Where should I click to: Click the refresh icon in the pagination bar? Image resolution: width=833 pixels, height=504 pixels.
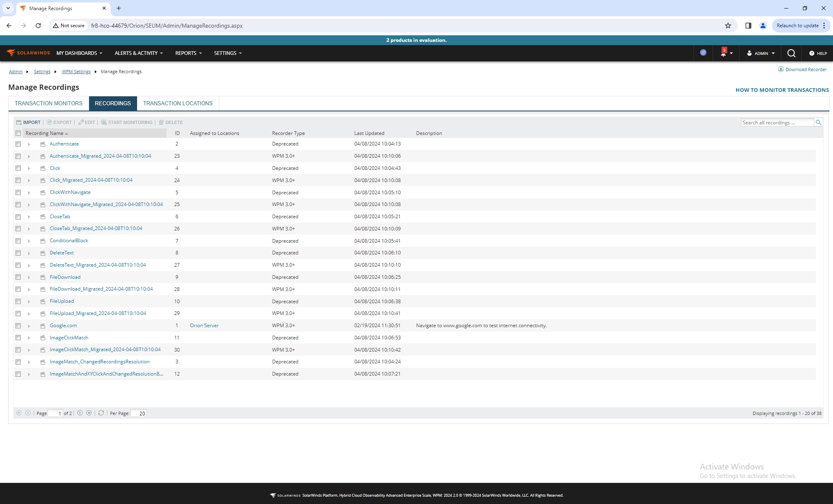tap(101, 413)
